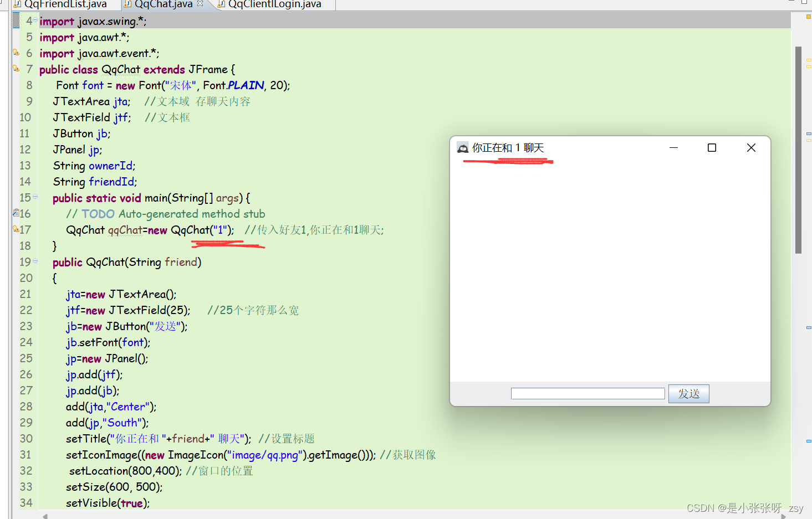
Task: Click the Font font declaration on line 8
Action: coord(173,85)
